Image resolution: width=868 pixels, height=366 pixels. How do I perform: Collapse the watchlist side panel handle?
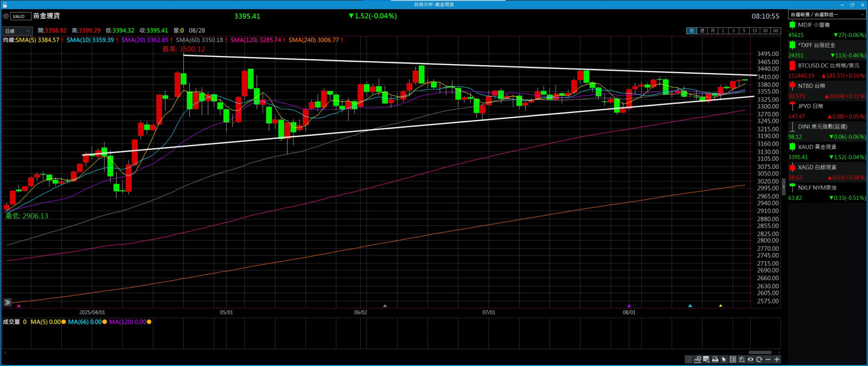783,187
